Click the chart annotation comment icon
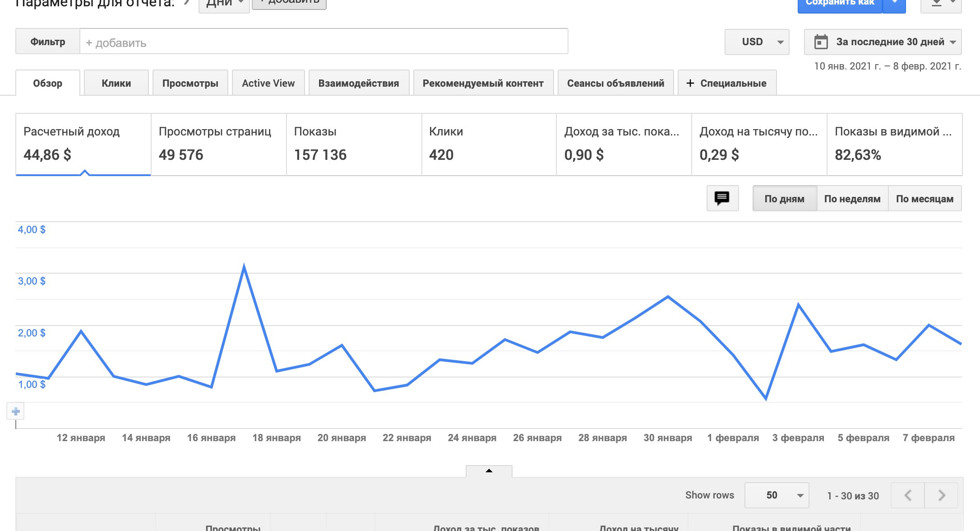 point(722,198)
